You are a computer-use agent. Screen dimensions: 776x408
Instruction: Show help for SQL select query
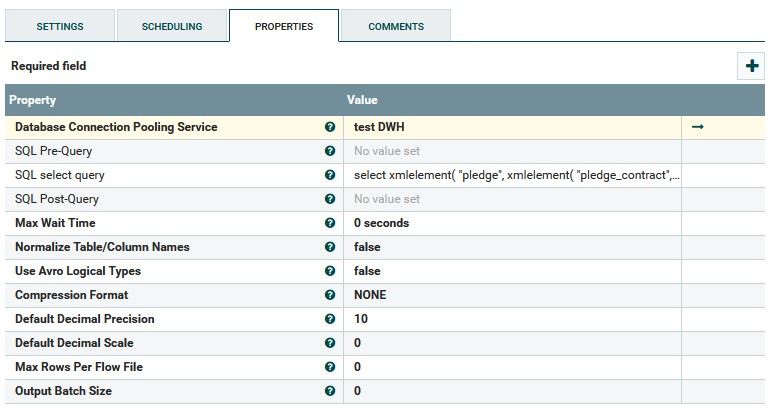pyautogui.click(x=330, y=175)
